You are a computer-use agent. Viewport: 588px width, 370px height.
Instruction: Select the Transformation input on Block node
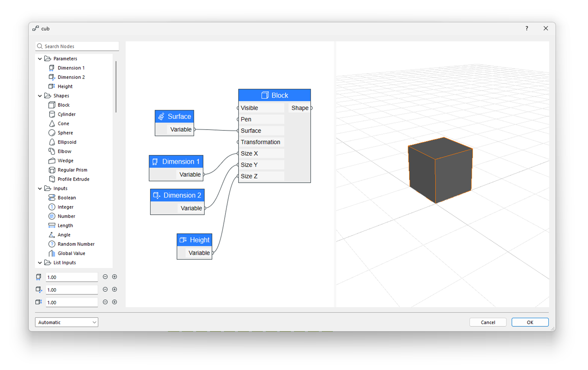pos(261,142)
